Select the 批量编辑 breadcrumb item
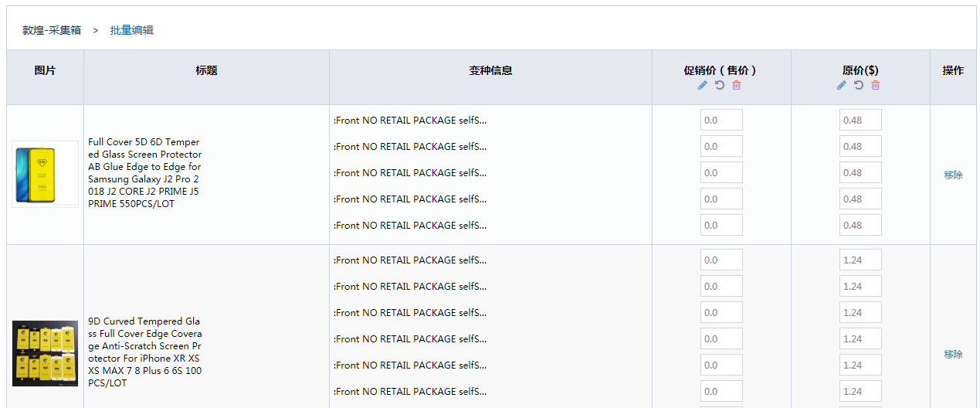The height and width of the screenshot is (408, 980). coord(131,30)
